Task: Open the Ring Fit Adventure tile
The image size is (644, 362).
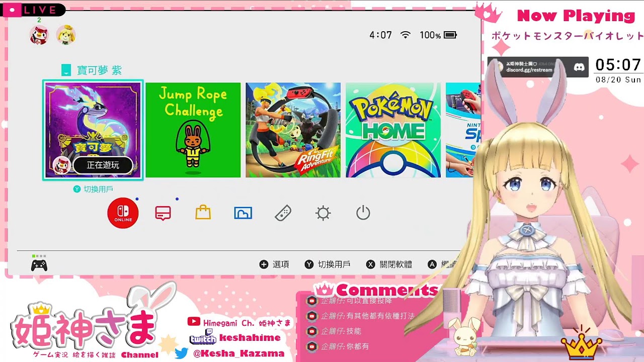Action: click(x=293, y=130)
